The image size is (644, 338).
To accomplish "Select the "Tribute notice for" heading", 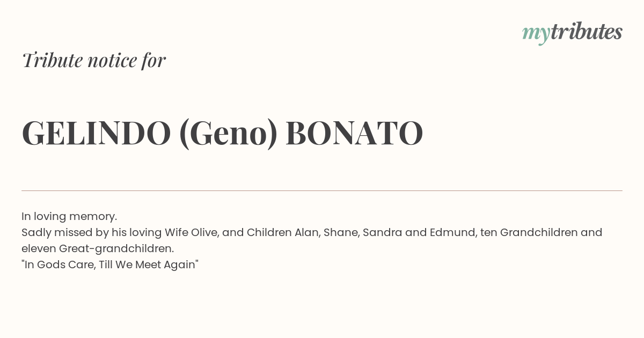I will tap(94, 60).
